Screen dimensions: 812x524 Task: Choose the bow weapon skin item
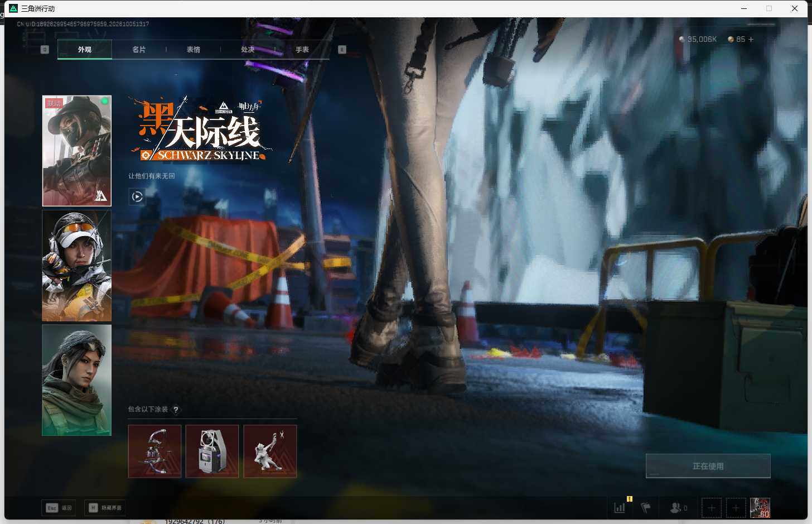(155, 451)
